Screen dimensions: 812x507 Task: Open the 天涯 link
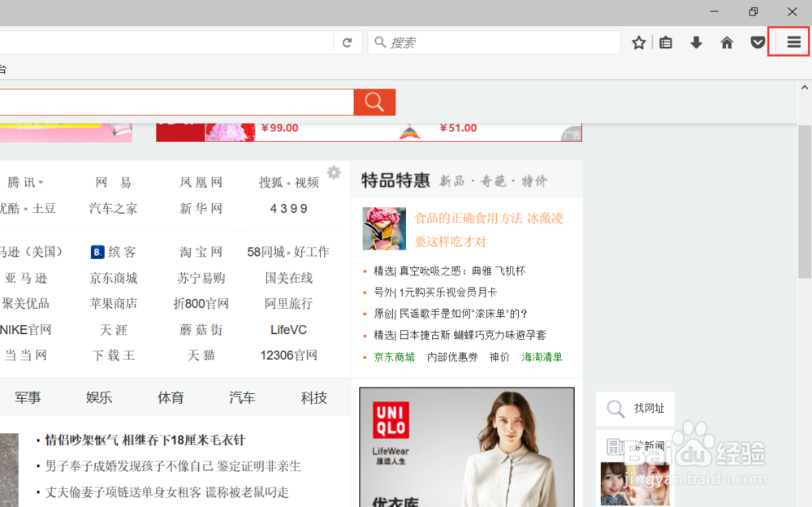coord(114,330)
